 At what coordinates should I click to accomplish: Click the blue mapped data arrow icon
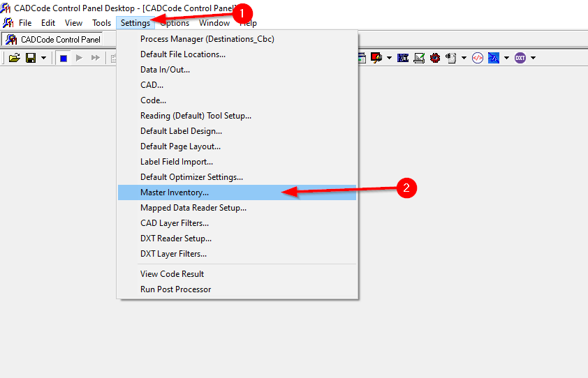click(x=494, y=58)
